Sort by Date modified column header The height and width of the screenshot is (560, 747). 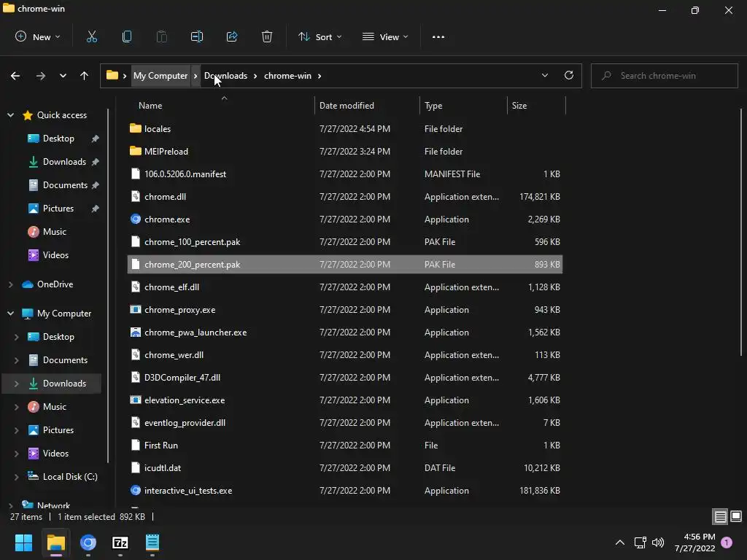tap(347, 106)
